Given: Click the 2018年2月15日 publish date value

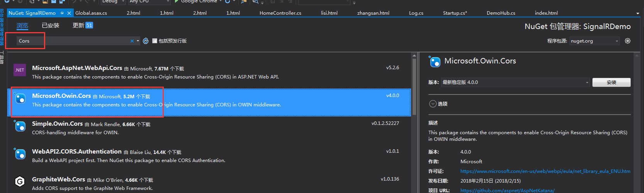Looking at the screenshot, I should [x=491, y=181].
